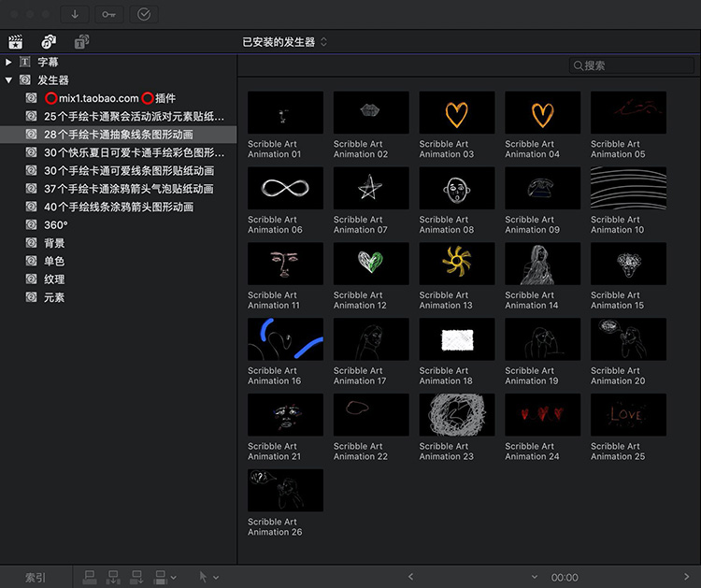
Task: Select the 纹理 generator category
Action: click(x=118, y=280)
